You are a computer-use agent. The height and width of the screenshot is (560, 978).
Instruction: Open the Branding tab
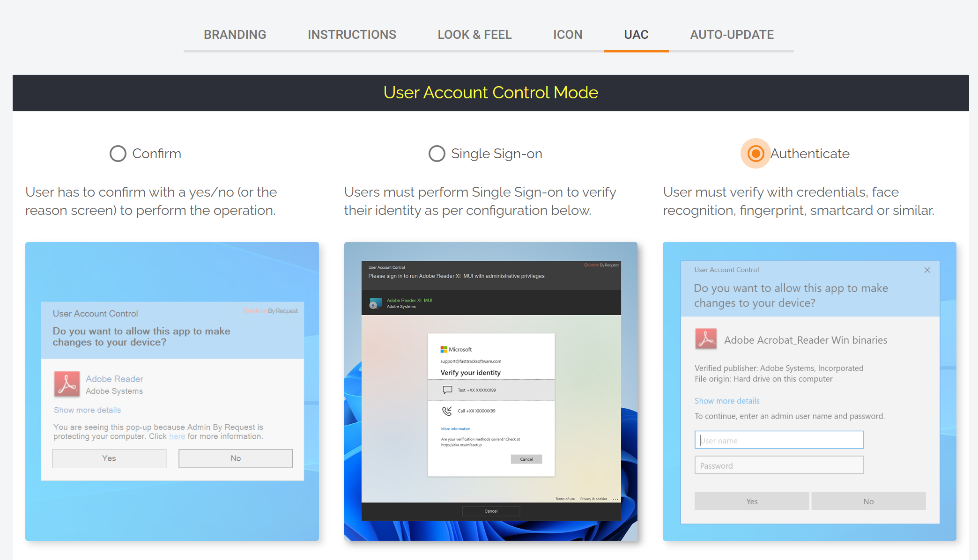point(235,35)
